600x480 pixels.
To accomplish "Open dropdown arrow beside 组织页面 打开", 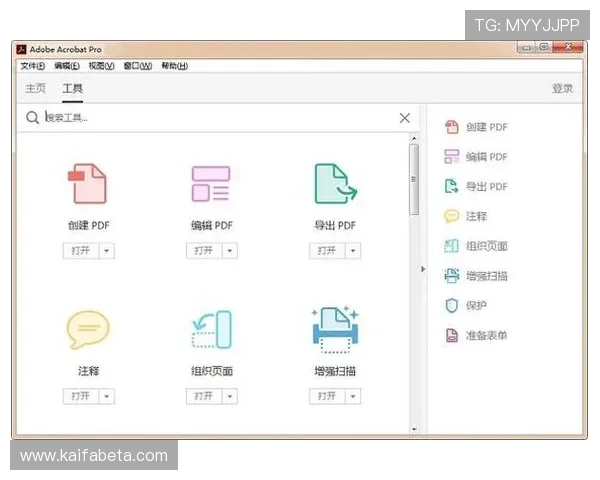I will 230,397.
